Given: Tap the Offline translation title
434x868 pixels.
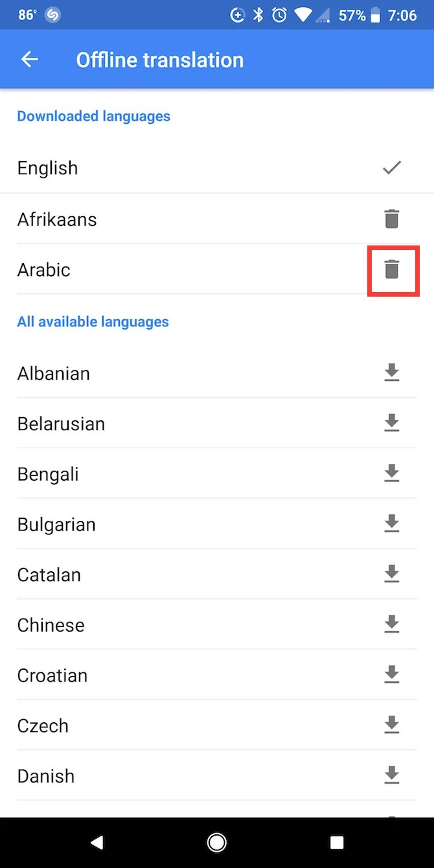Looking at the screenshot, I should (x=159, y=59).
